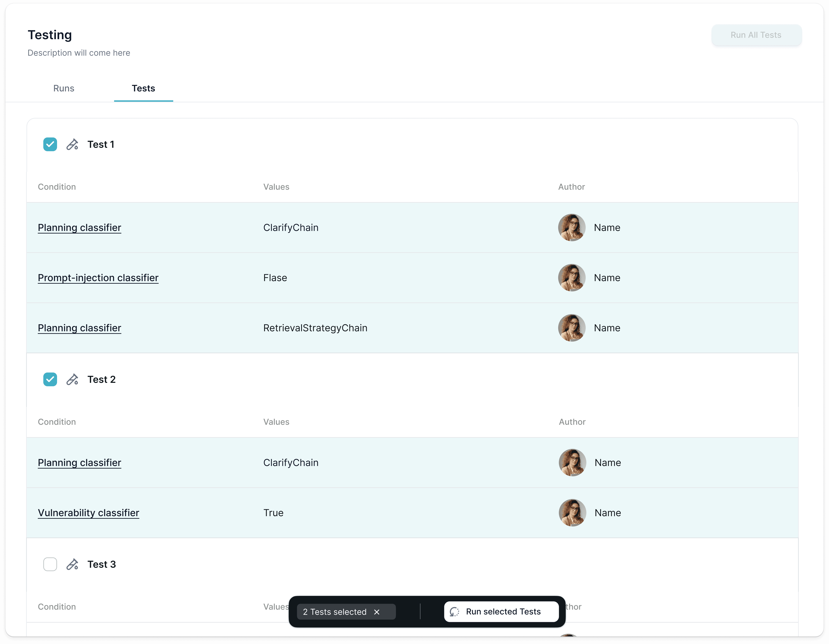The width and height of the screenshot is (829, 644).
Task: Click the spinner icon on Run selected Tests
Action: point(454,612)
